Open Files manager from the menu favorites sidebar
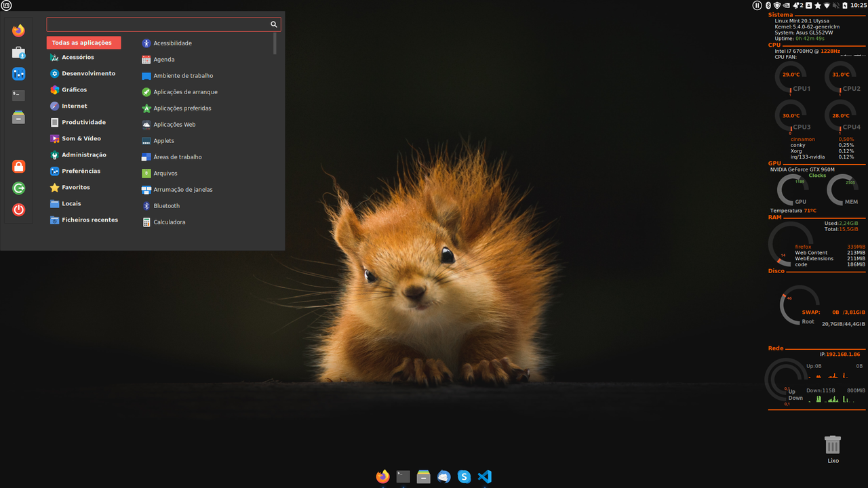 coord(18,117)
